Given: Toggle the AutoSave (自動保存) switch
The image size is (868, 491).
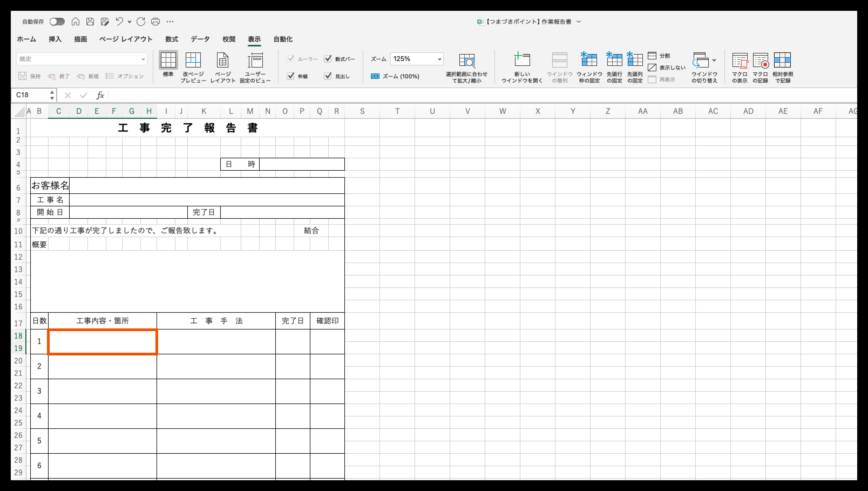Looking at the screenshot, I should [57, 22].
